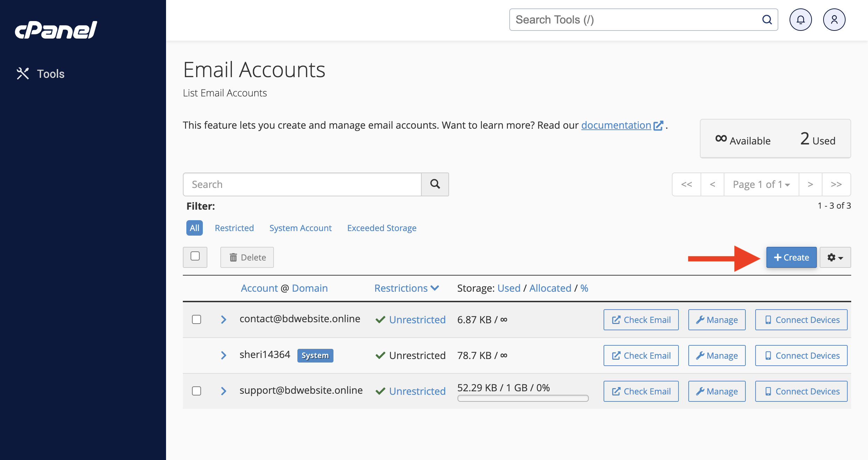Tick the select-all checkbox beside Delete
This screenshot has width=868, height=460.
coord(195,256)
